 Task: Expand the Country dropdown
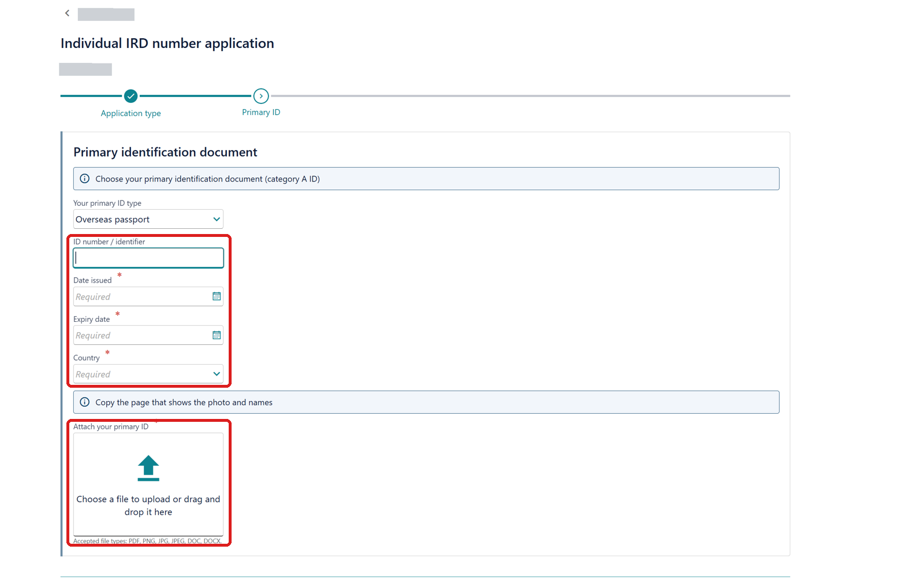(148, 374)
